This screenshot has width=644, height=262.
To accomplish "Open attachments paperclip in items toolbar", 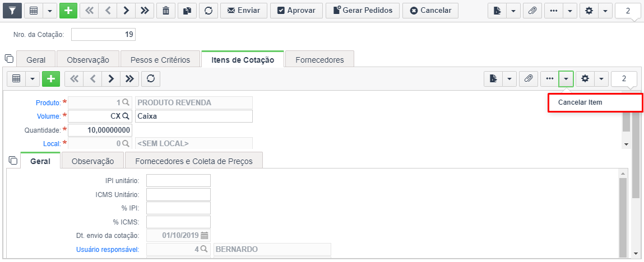I will pos(529,79).
